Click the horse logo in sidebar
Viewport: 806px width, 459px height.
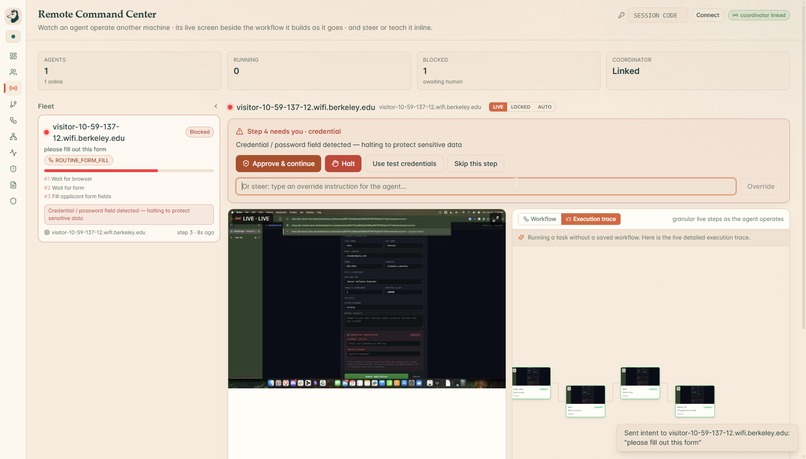point(13,16)
